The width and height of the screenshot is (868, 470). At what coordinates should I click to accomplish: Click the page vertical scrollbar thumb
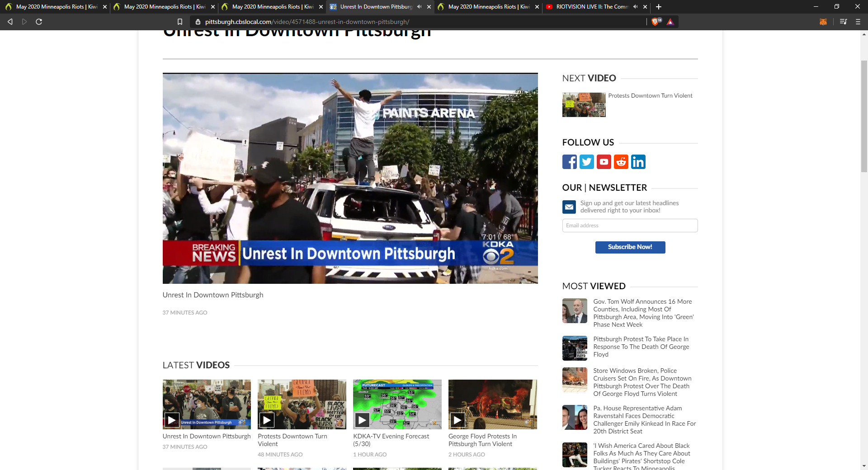[864, 115]
